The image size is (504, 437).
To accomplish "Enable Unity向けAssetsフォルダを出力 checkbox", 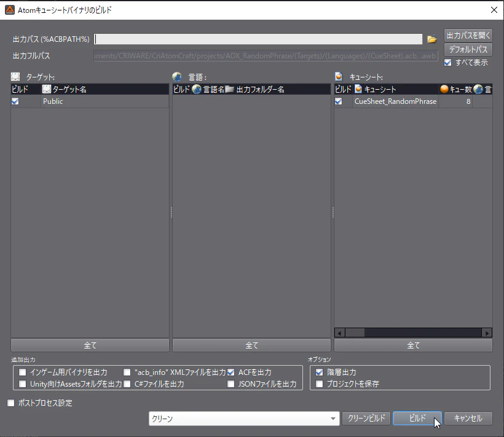I will pos(23,384).
